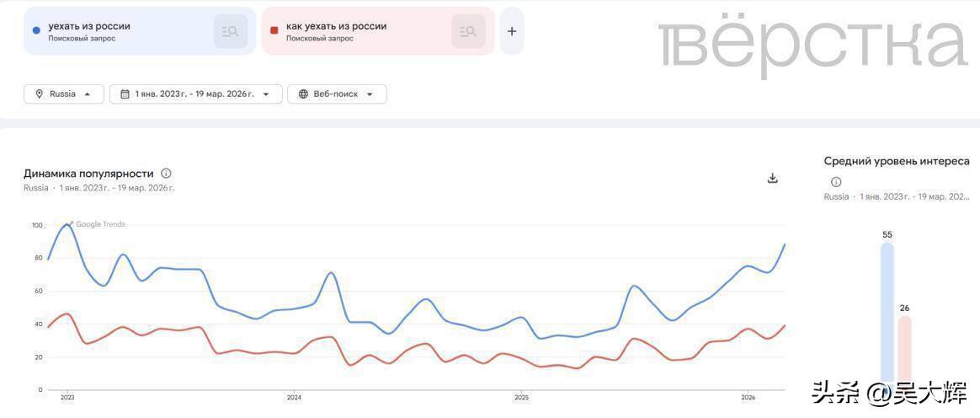
Task: Click search icon on 'уехать из россии' chip
Action: click(230, 31)
